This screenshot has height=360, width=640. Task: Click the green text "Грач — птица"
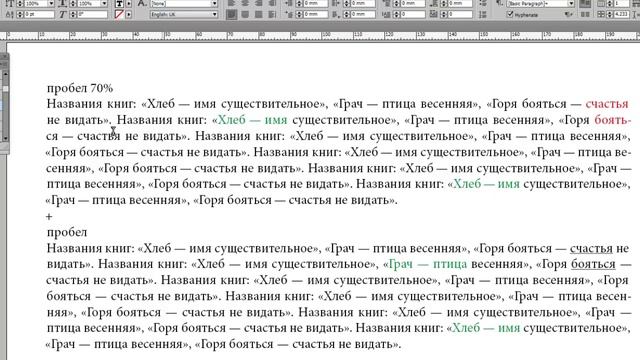click(428, 264)
